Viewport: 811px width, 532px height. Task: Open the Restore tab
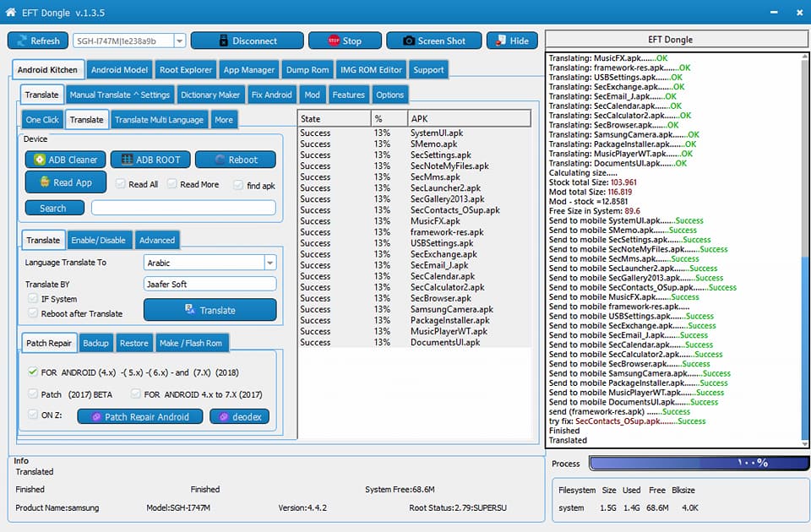point(134,344)
